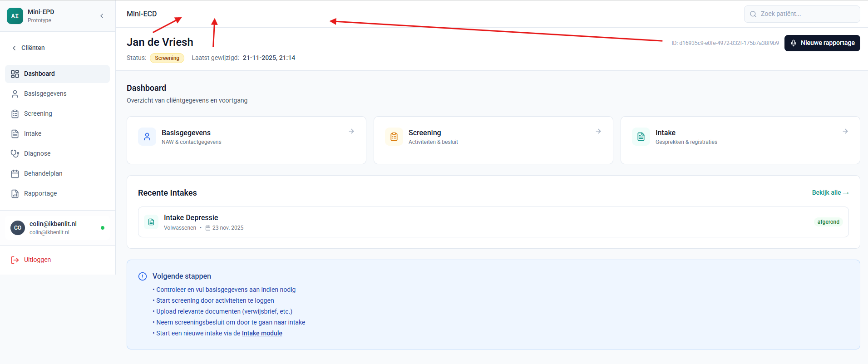Viewport: 868px width, 364px height.
Task: Log out via Uitloggen
Action: pos(31,260)
